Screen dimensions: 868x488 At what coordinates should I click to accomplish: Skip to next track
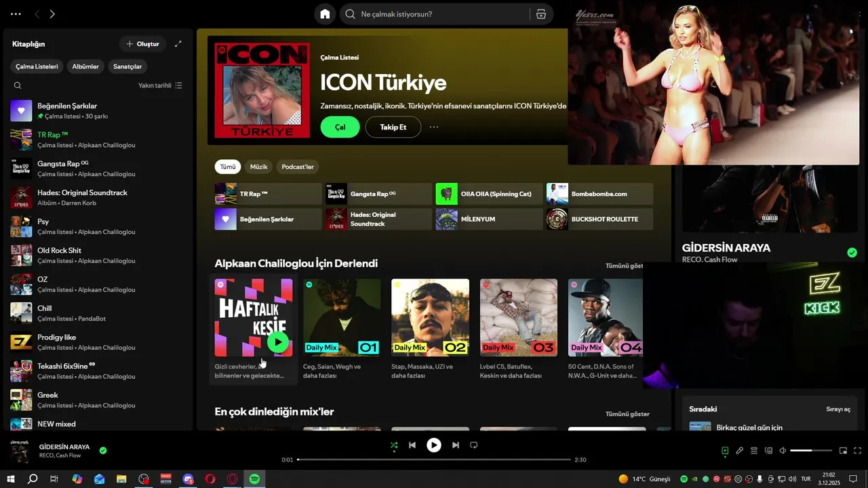[x=456, y=445]
